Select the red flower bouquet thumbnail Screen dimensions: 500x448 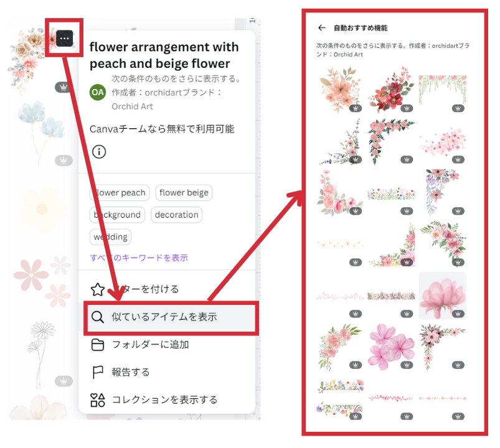(391, 90)
